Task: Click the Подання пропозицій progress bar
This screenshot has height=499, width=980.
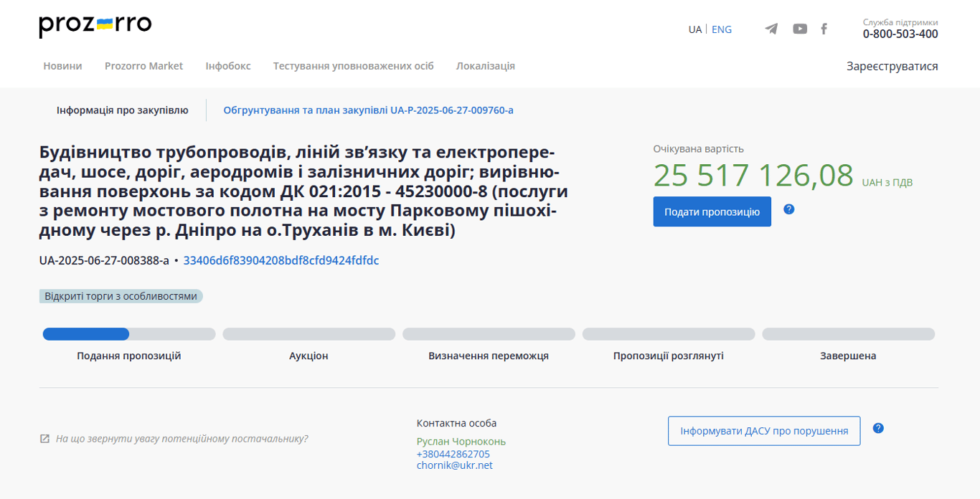Action: click(x=129, y=334)
